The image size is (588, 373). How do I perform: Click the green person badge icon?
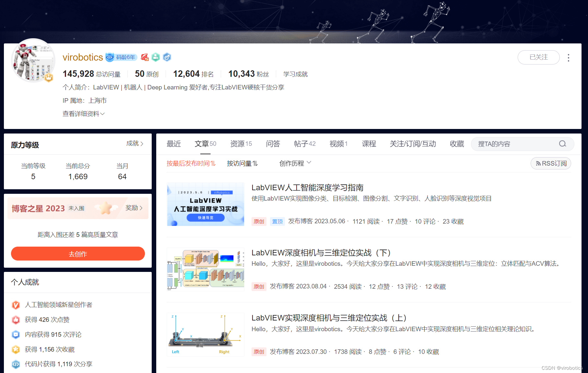(x=156, y=57)
